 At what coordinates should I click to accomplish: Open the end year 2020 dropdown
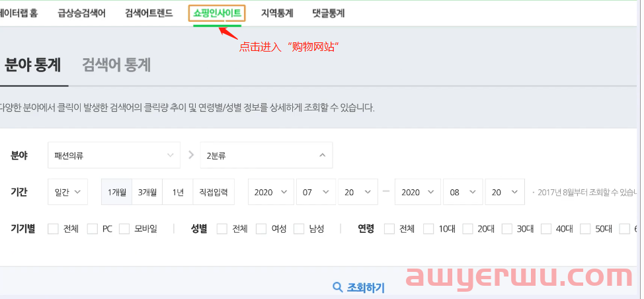(x=418, y=192)
